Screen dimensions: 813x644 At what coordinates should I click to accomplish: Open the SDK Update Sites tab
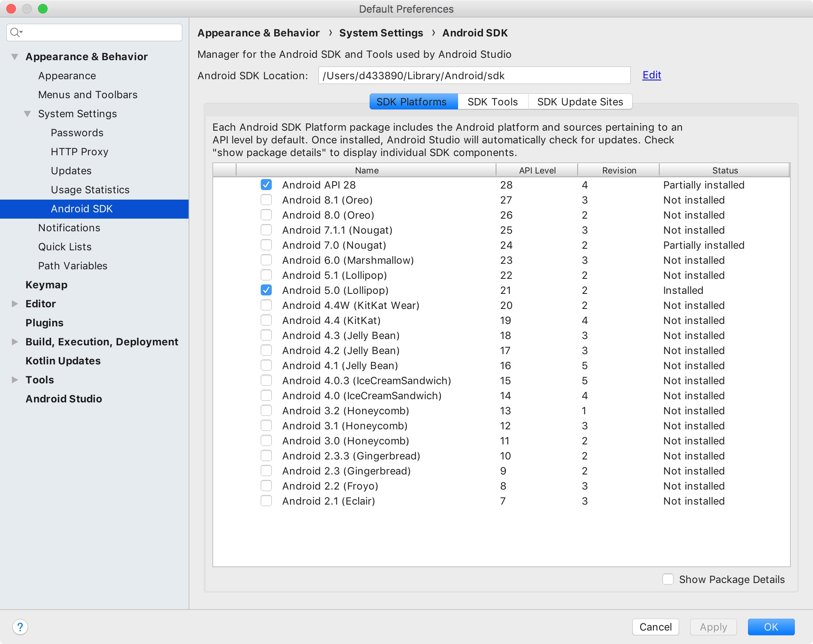[x=580, y=101]
